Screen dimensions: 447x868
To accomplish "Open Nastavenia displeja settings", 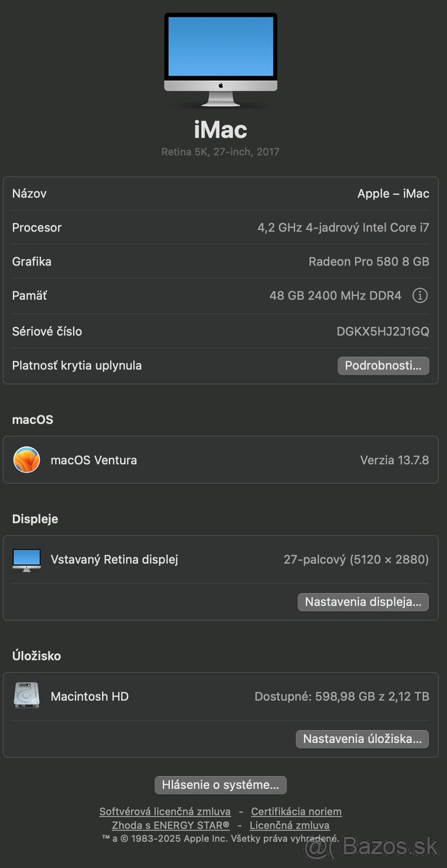I will point(363,602).
